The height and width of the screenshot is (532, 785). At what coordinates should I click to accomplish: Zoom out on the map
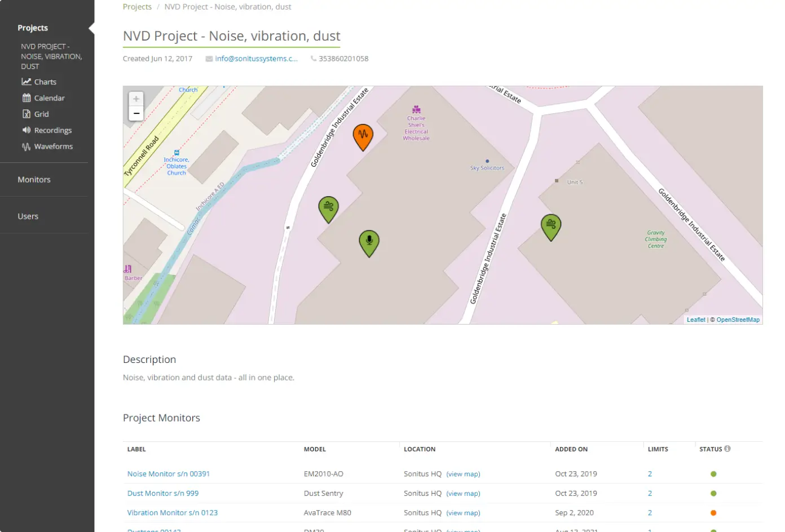[136, 113]
